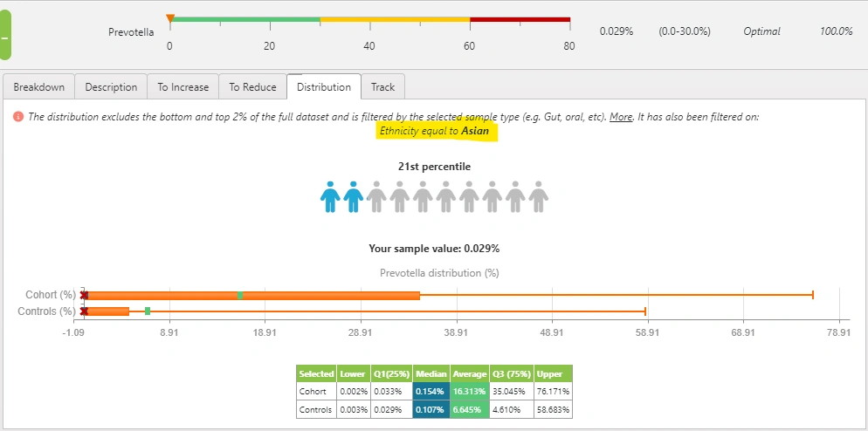
Task: Switch to the Description tab
Action: coord(111,87)
